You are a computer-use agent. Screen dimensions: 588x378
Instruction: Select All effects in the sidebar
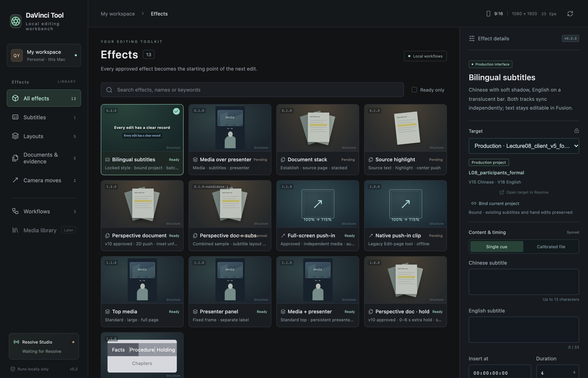pos(44,98)
